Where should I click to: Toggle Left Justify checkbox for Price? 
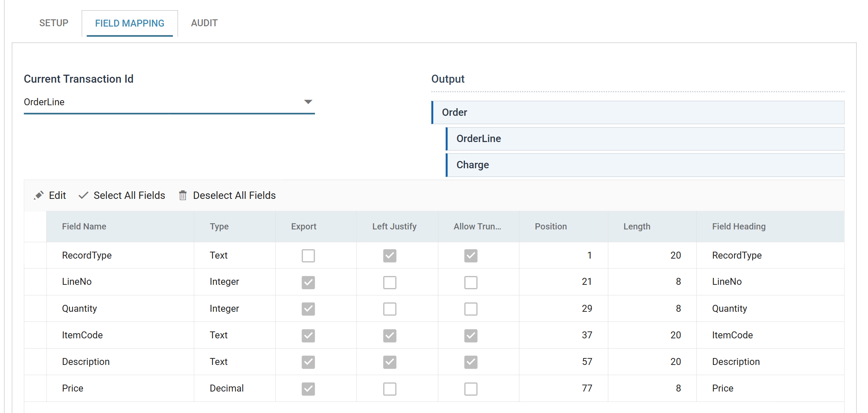(390, 389)
